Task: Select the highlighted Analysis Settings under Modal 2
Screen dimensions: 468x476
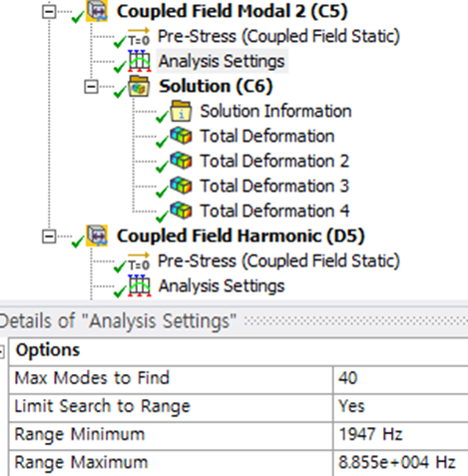Action: (222, 61)
